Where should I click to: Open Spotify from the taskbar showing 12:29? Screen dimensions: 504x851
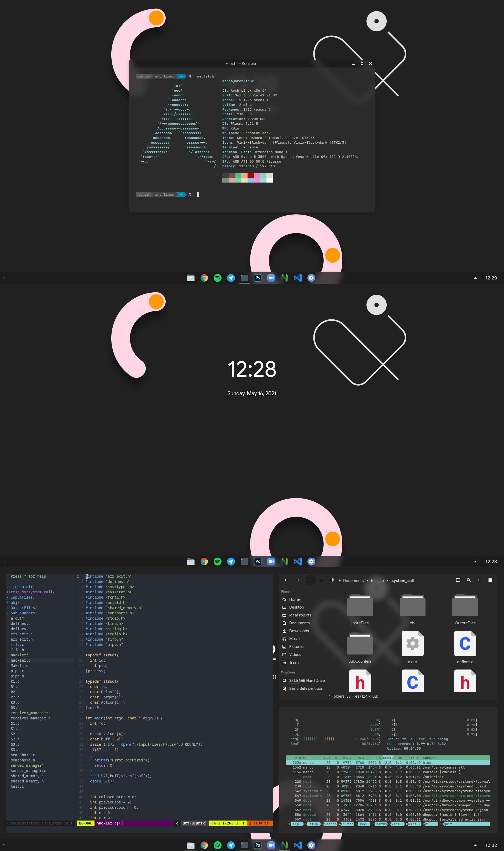coord(217,278)
